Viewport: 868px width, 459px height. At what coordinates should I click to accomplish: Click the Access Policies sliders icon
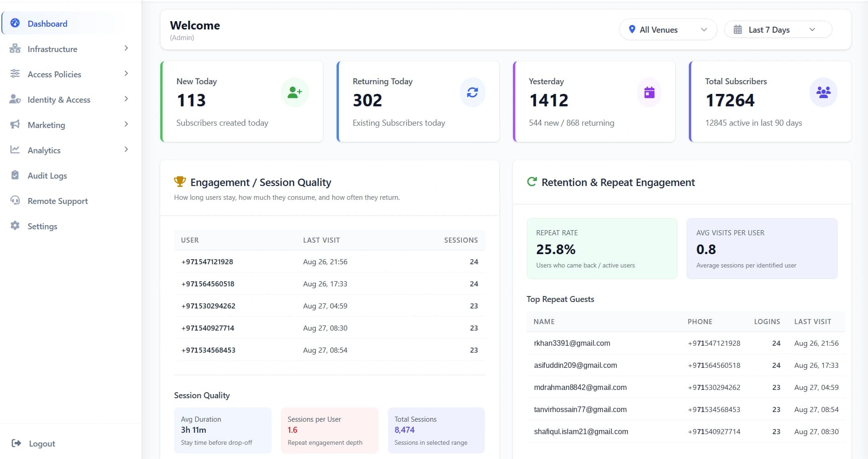pos(15,74)
